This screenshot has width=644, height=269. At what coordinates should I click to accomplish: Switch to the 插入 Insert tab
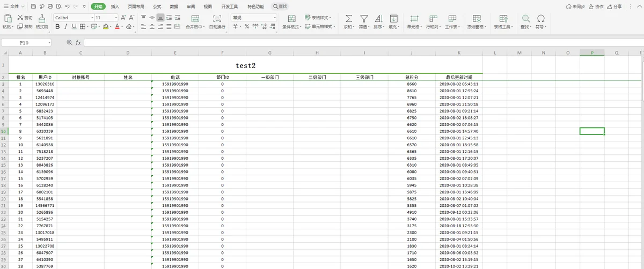pos(115,6)
